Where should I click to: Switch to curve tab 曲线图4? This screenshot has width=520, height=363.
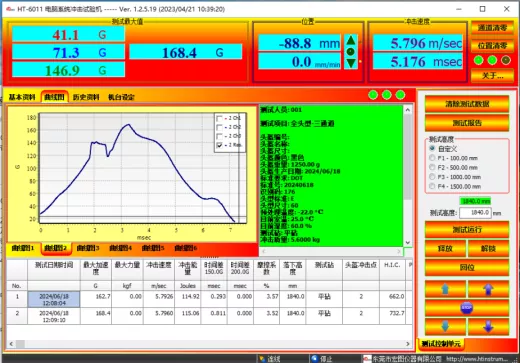(x=121, y=248)
